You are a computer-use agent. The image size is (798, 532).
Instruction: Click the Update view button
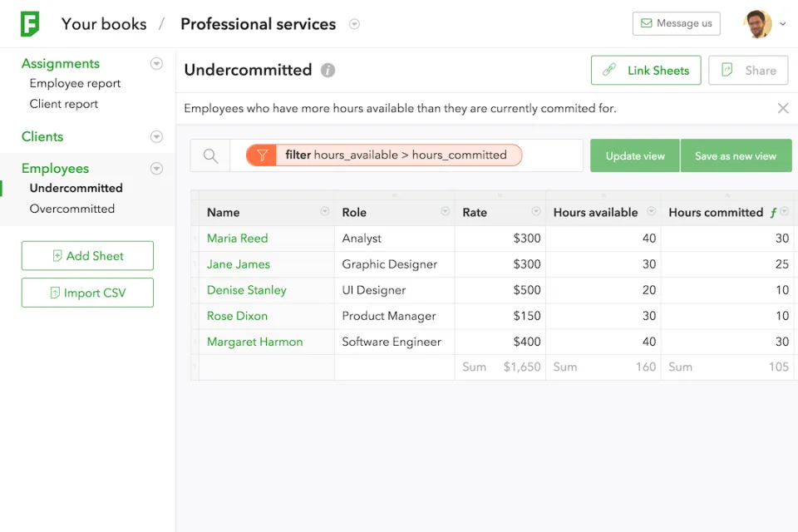pos(634,155)
